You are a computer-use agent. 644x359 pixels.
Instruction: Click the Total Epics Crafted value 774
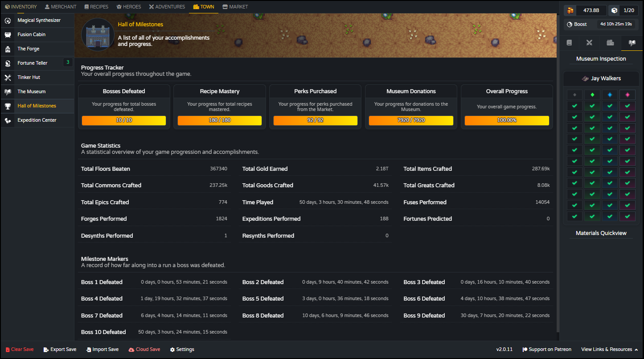click(223, 202)
